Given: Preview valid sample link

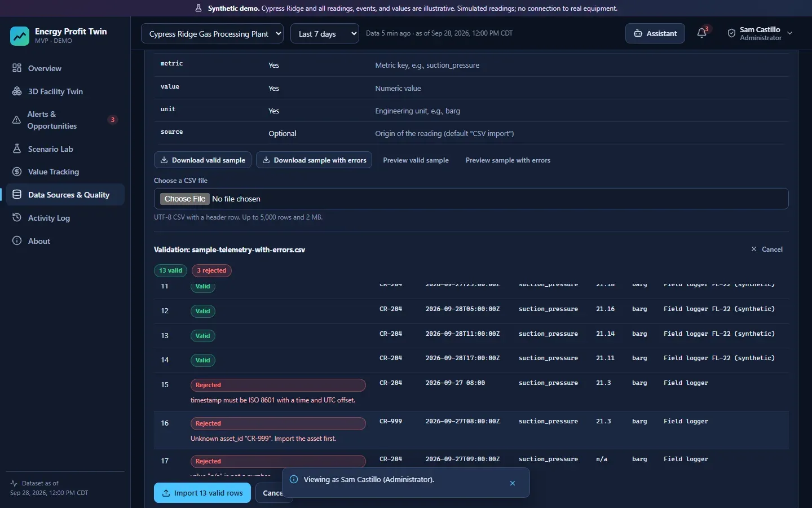Looking at the screenshot, I should (416, 160).
